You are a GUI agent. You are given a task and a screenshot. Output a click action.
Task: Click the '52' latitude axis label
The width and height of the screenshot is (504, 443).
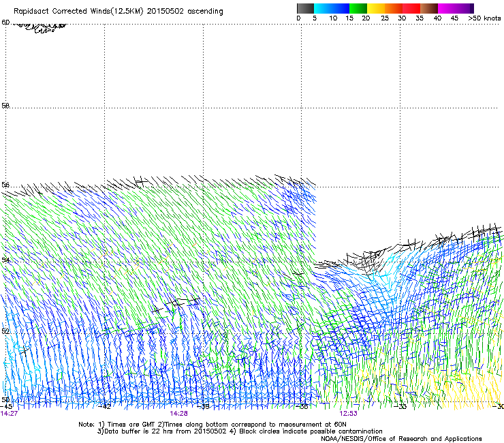tap(5, 331)
